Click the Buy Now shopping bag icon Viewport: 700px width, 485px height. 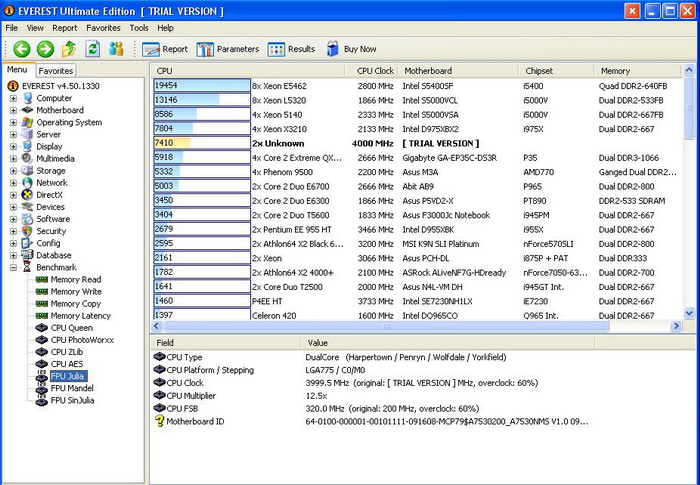tap(332, 49)
